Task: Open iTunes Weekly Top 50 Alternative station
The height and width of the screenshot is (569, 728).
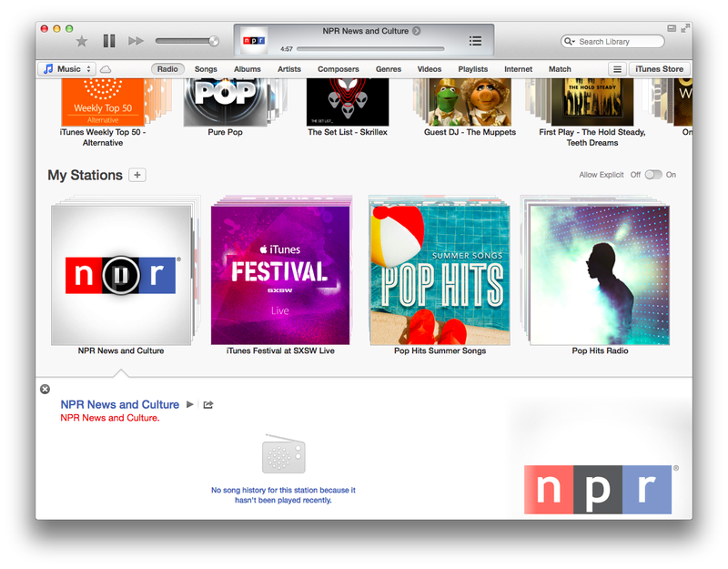Action: click(x=103, y=102)
